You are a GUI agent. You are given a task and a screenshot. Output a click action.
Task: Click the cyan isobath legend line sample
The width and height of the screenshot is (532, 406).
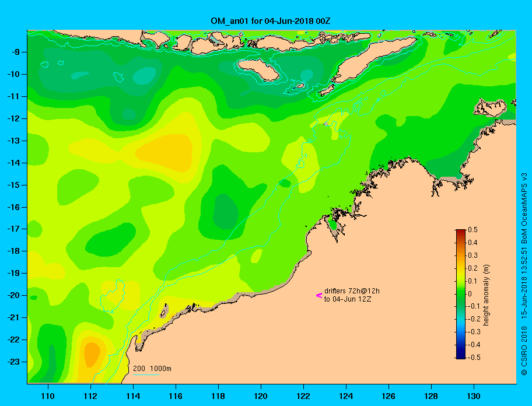tap(146, 374)
